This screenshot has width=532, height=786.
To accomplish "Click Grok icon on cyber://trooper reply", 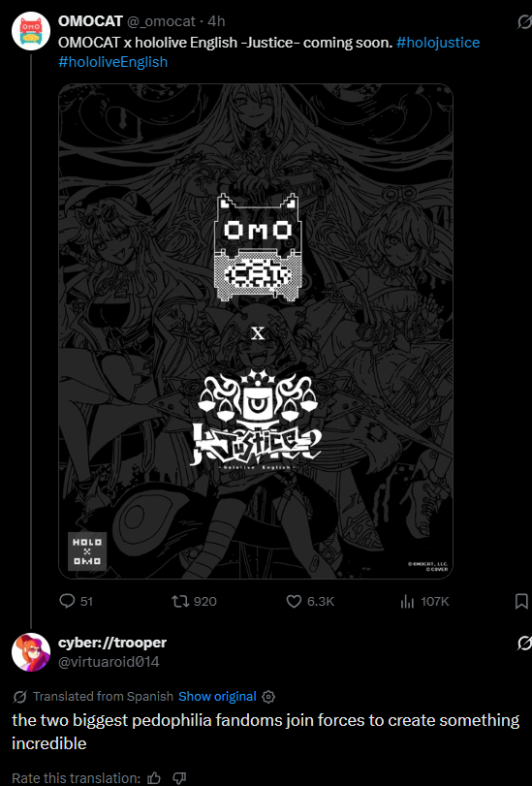I will (x=524, y=644).
